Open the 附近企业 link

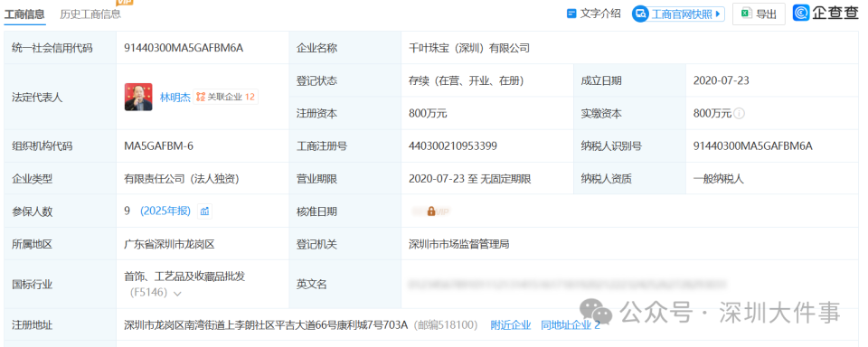pyautogui.click(x=510, y=325)
